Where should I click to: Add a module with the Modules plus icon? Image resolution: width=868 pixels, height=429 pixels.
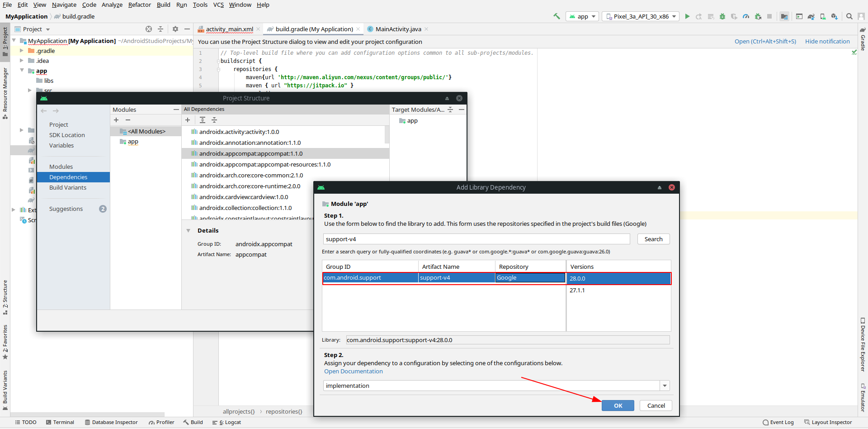coord(116,120)
